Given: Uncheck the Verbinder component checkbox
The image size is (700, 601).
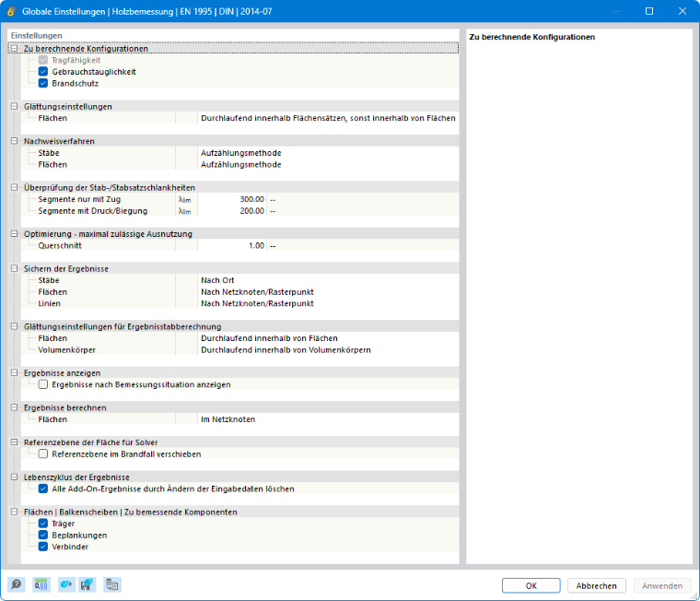Looking at the screenshot, I should [43, 547].
